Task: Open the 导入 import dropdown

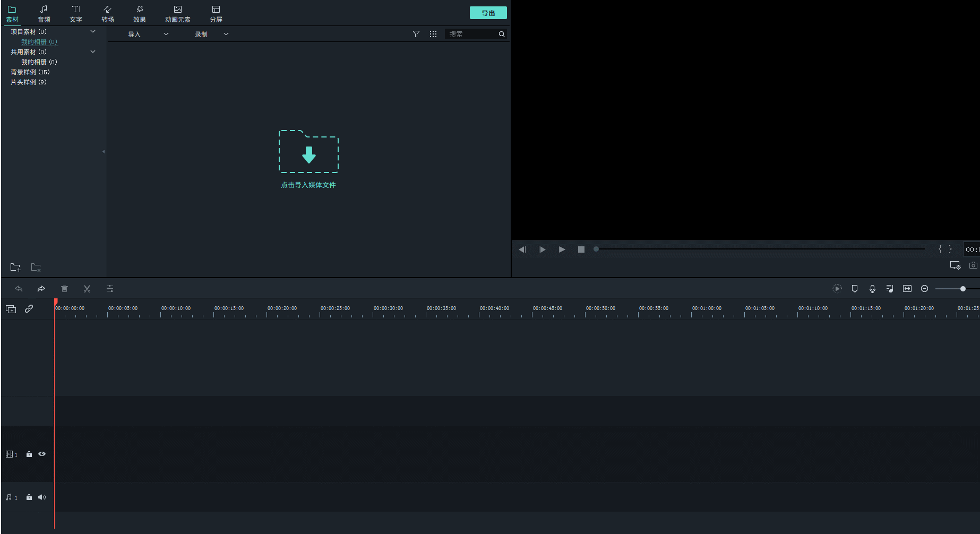Action: (x=148, y=34)
